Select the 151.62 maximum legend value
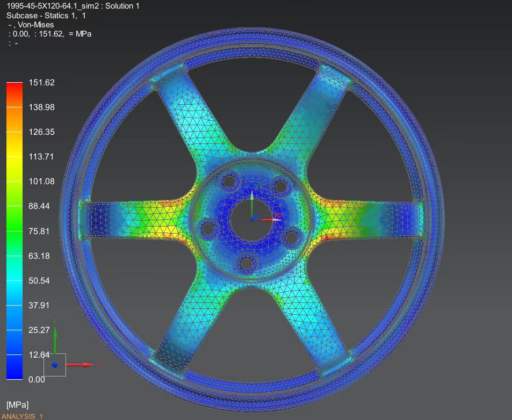Viewport: 512px width, 420px height. [41, 83]
